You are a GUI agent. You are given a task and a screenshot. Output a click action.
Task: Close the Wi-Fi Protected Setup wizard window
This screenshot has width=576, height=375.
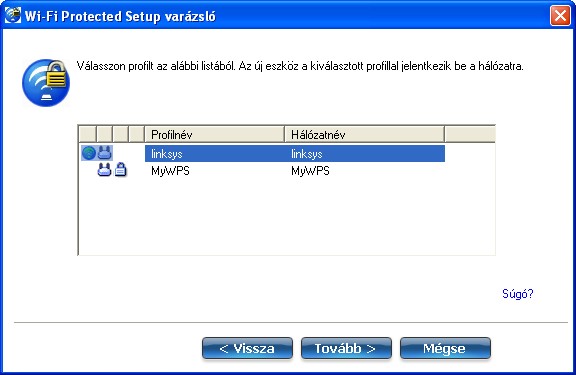click(560, 16)
